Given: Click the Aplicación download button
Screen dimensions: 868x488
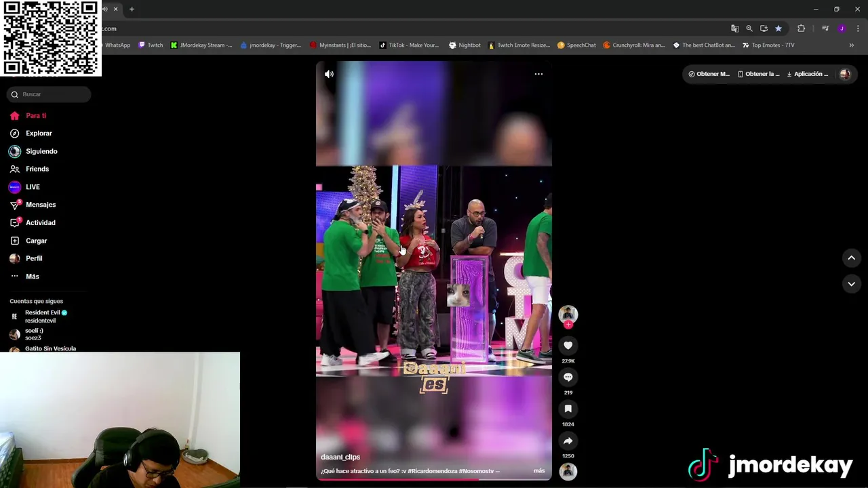Looking at the screenshot, I should (808, 74).
